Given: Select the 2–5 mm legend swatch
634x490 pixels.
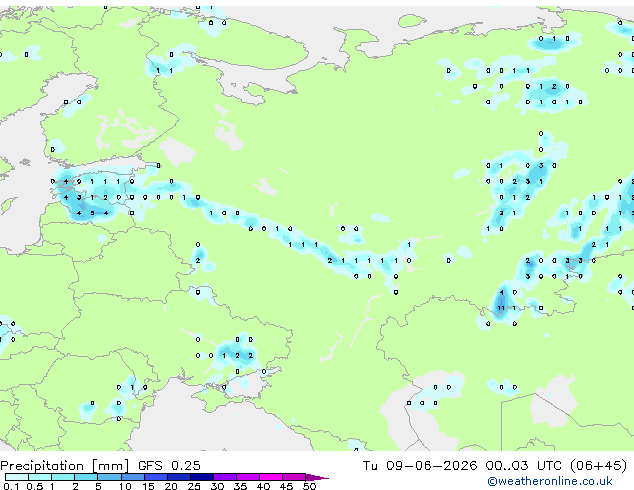Looking at the screenshot, I should coord(86,477).
